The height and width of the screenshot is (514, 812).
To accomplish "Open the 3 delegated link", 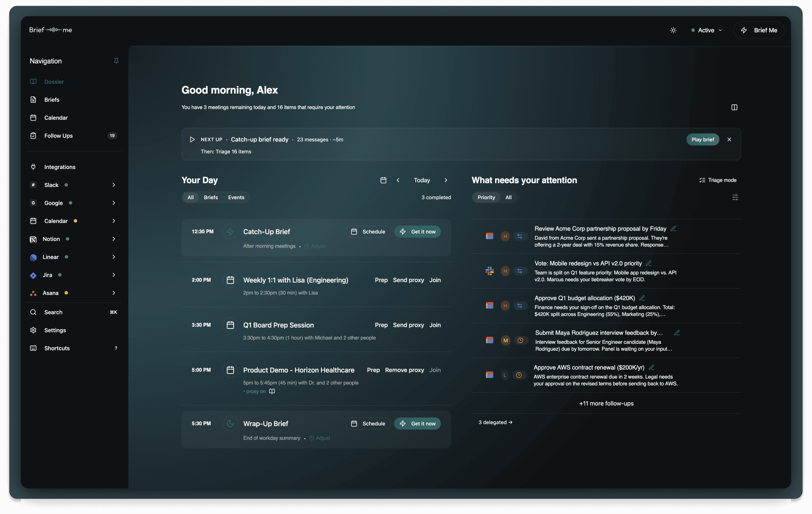I will 495,422.
